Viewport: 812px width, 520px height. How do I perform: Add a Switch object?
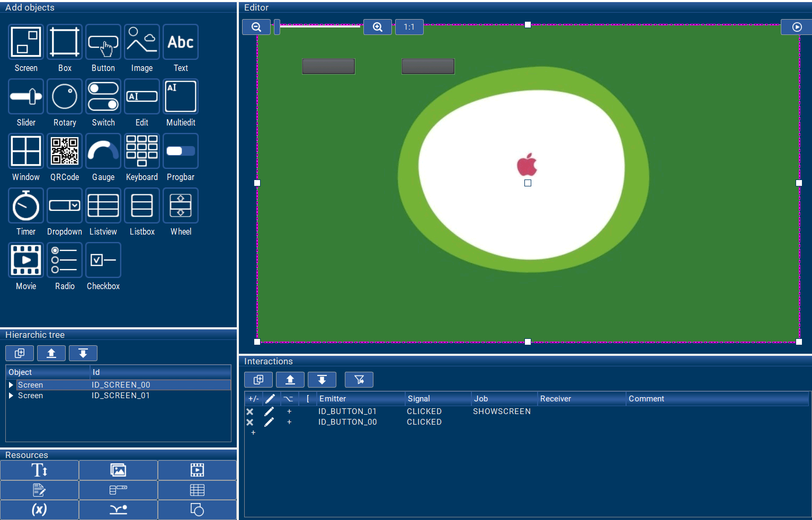click(x=103, y=96)
